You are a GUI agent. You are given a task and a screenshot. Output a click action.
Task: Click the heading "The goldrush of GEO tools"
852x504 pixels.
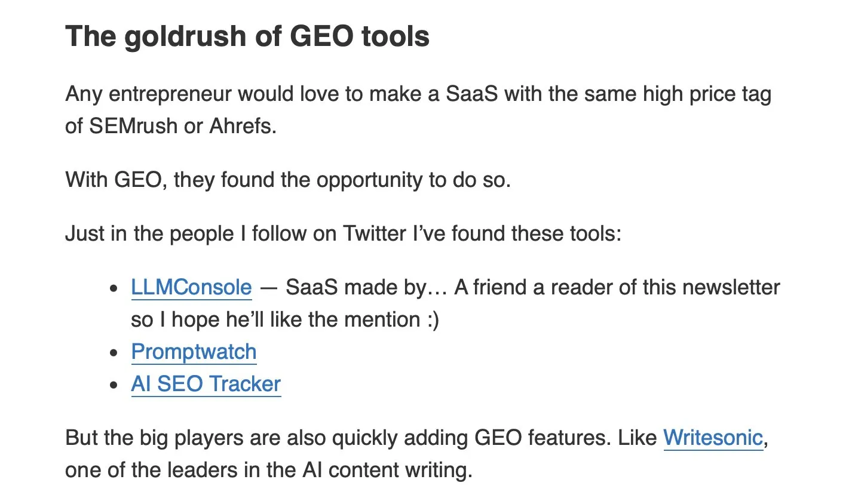pos(247,36)
